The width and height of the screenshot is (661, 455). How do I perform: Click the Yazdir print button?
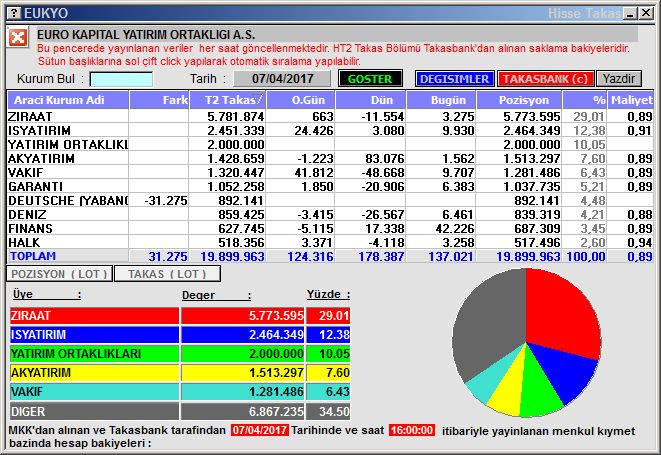pyautogui.click(x=618, y=79)
